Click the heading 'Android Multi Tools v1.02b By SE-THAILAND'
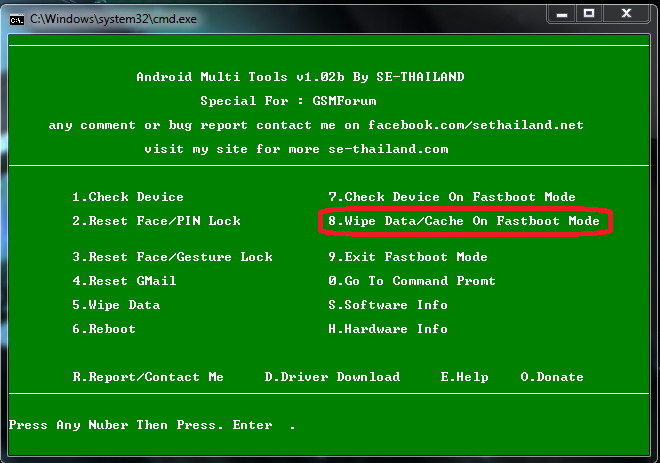This screenshot has width=660, height=463. 300,77
